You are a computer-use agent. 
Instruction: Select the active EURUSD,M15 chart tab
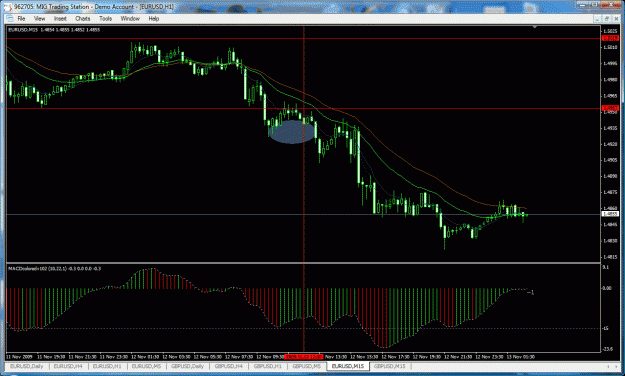pos(348,366)
